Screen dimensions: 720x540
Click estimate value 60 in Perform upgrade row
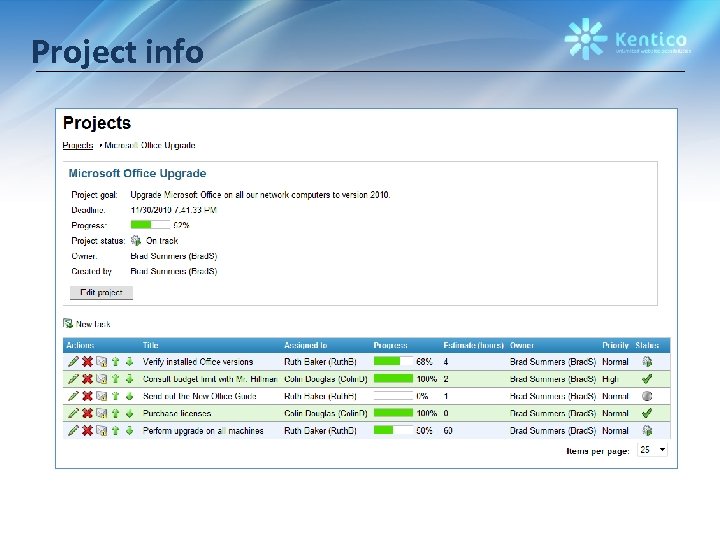tap(448, 431)
